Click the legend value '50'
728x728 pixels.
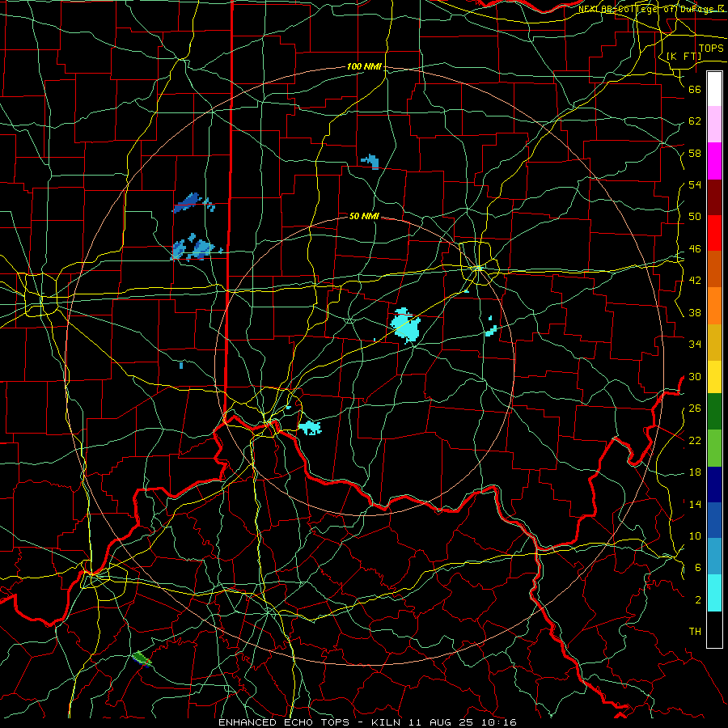tap(695, 217)
